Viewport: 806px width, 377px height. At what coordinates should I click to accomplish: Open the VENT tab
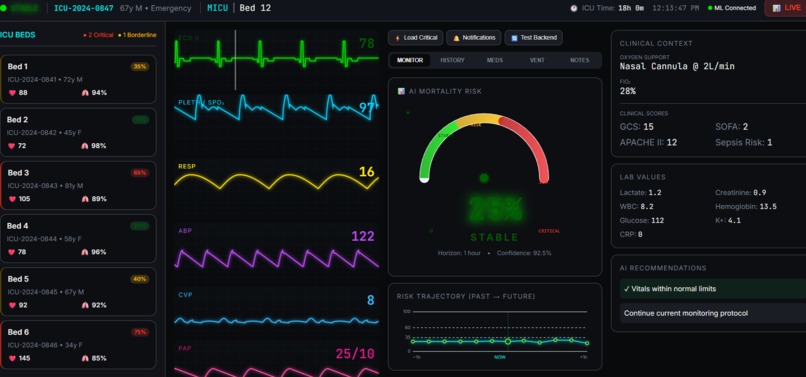[537, 60]
